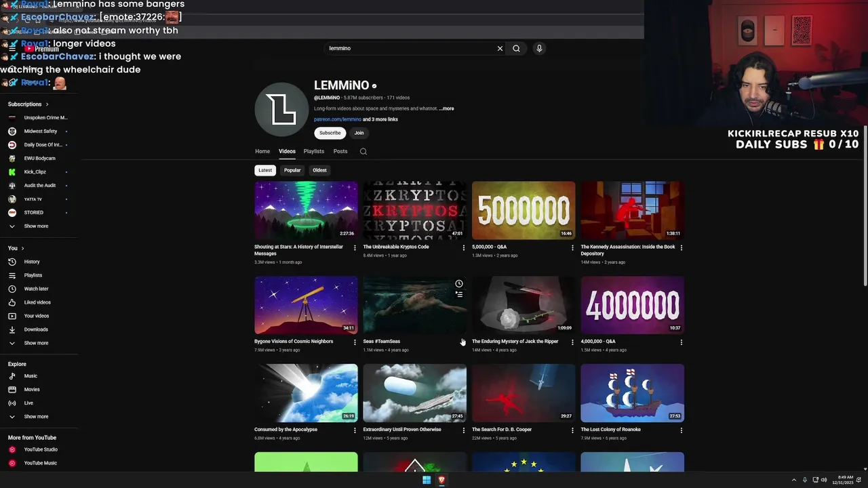Open Brave browser in taskbar
The height and width of the screenshot is (488, 868).
[x=441, y=480]
